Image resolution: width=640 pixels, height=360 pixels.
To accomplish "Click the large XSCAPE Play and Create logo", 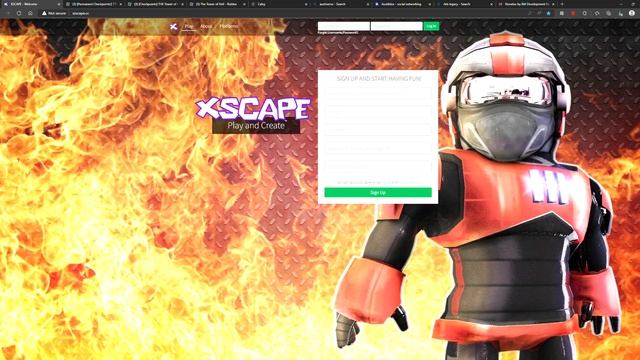I will tap(253, 115).
